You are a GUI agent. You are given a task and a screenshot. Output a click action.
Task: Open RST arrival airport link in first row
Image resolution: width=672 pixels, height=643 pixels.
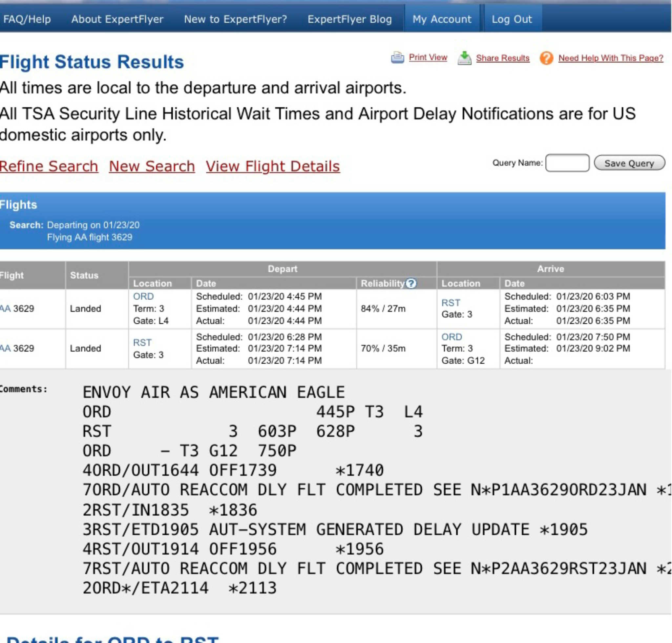click(x=451, y=303)
